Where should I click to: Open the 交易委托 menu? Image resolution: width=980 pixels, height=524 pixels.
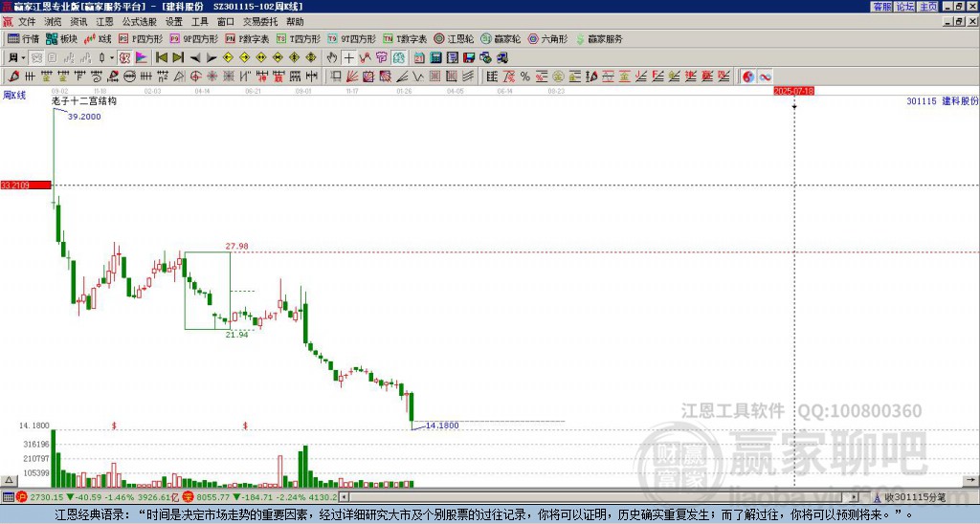click(x=260, y=22)
